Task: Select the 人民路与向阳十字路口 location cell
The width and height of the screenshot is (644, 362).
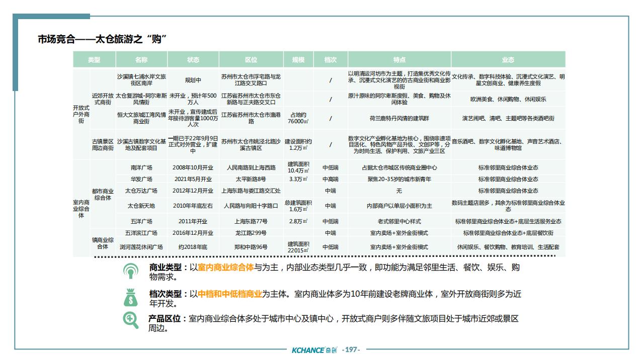Action: 251,206
